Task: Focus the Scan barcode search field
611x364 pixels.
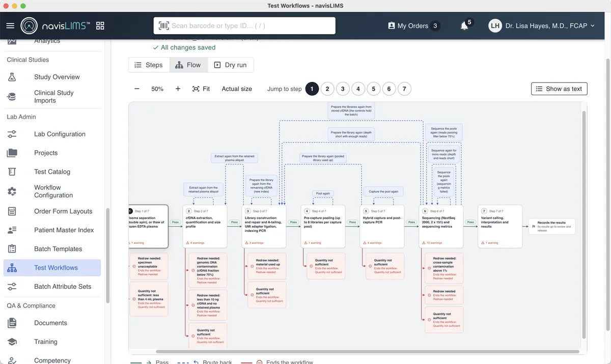Action: pyautogui.click(x=244, y=25)
